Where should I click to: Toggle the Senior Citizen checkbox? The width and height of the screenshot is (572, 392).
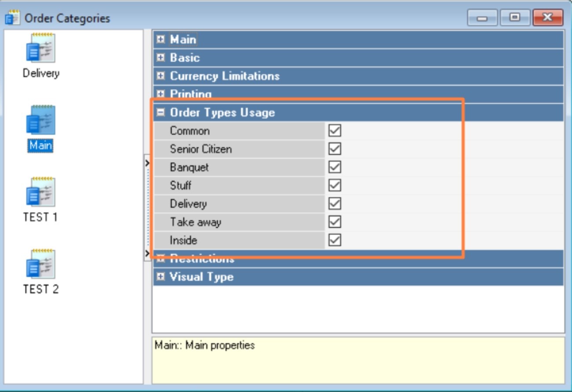pyautogui.click(x=335, y=149)
